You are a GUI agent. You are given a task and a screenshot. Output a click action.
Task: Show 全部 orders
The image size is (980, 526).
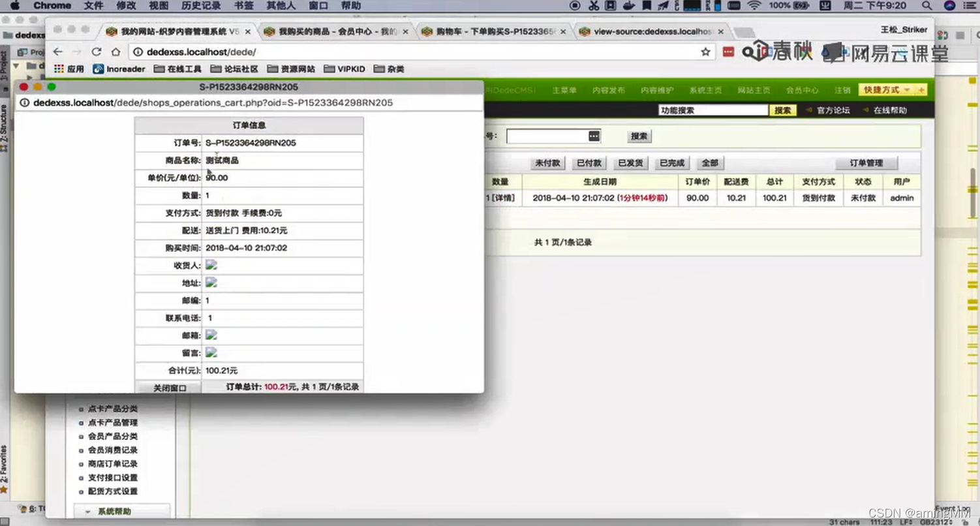[710, 163]
